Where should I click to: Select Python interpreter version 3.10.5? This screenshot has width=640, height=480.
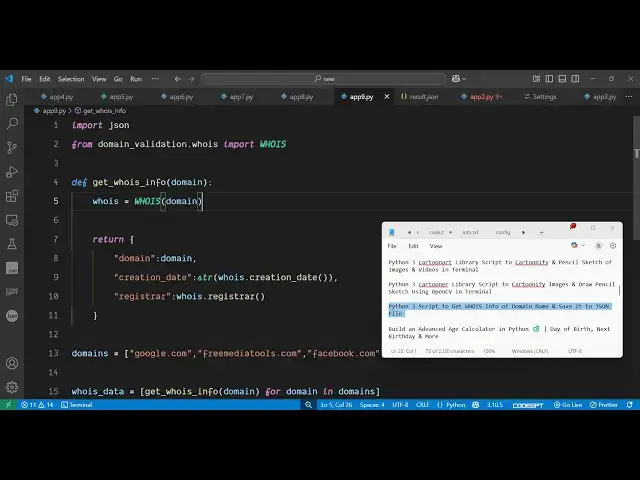494,404
